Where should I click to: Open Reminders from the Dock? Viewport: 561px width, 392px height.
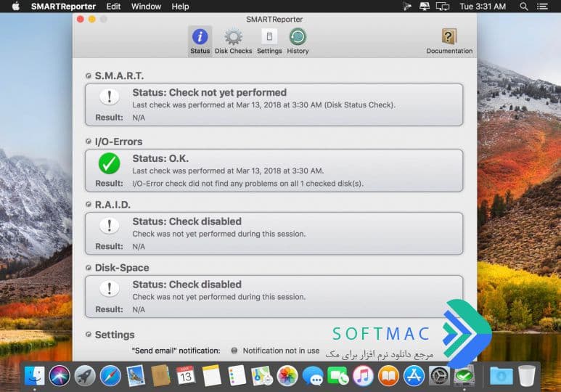(x=237, y=375)
